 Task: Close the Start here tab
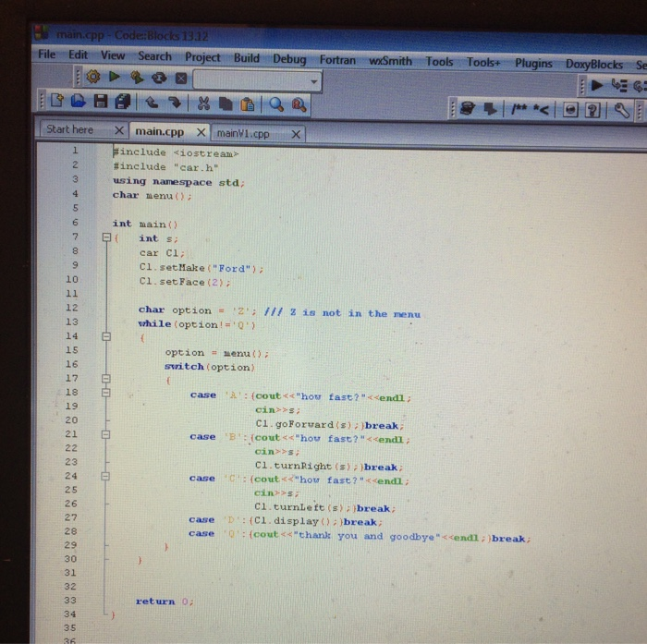[x=119, y=130]
